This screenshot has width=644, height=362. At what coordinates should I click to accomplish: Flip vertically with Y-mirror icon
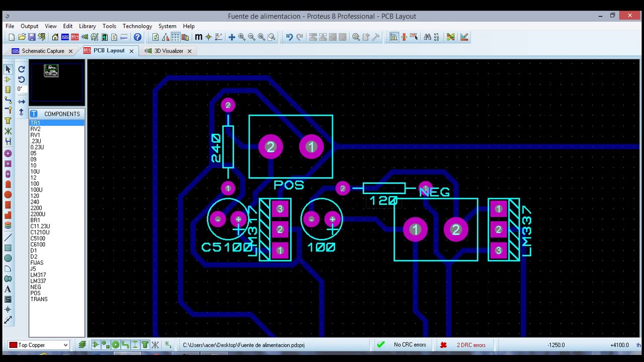tap(22, 112)
